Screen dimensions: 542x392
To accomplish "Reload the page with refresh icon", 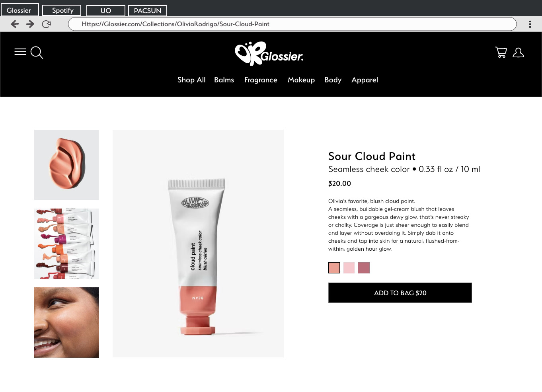I will [46, 24].
